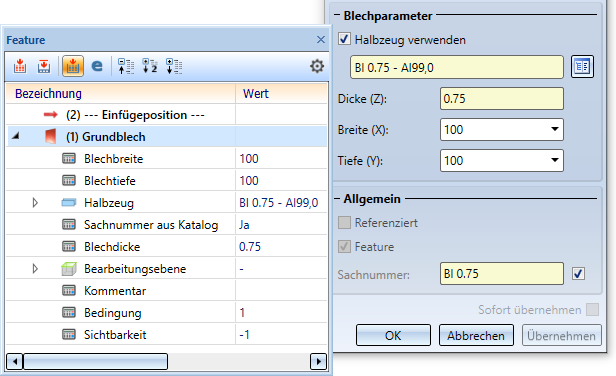Open the Tiefe (Y) dropdown
The height and width of the screenshot is (376, 616).
click(555, 160)
